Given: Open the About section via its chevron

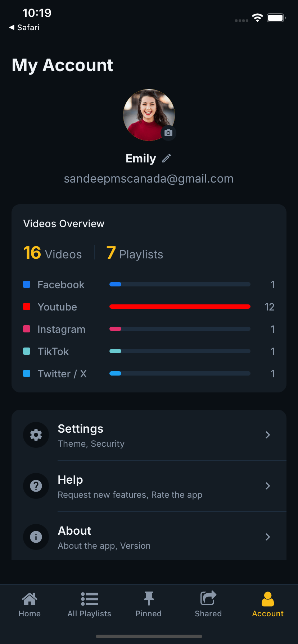Looking at the screenshot, I should 268,537.
